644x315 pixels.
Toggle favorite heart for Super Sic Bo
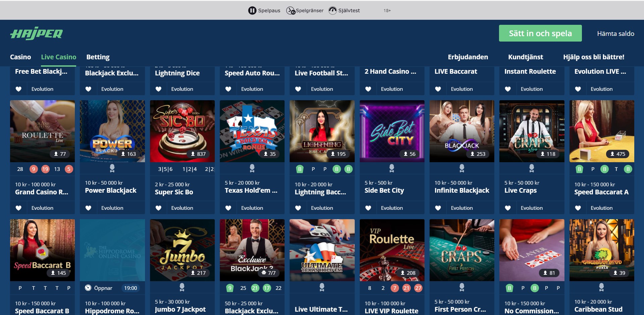[158, 208]
